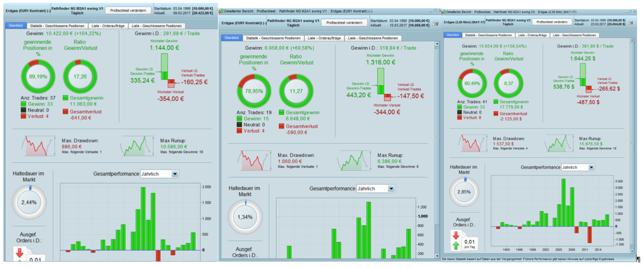Image resolution: width=644 pixels, height=267 pixels.
Task: Click the Max. Drawdown 1.060,00 € chart icon
Action: click(254, 160)
